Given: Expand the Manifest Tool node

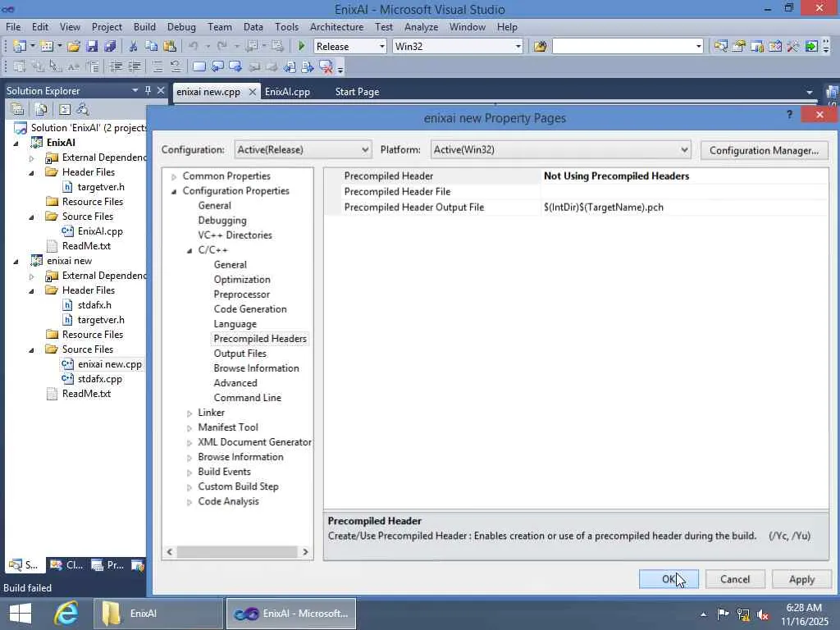Looking at the screenshot, I should click(189, 428).
